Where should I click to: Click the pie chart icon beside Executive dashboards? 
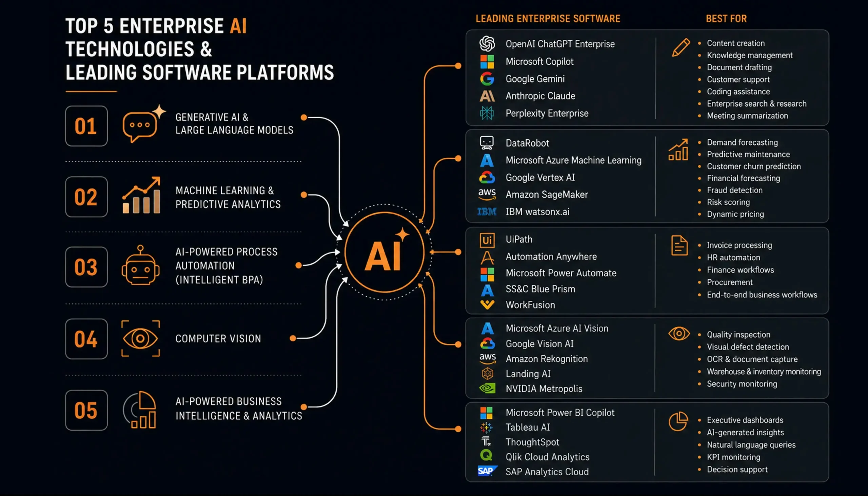678,422
